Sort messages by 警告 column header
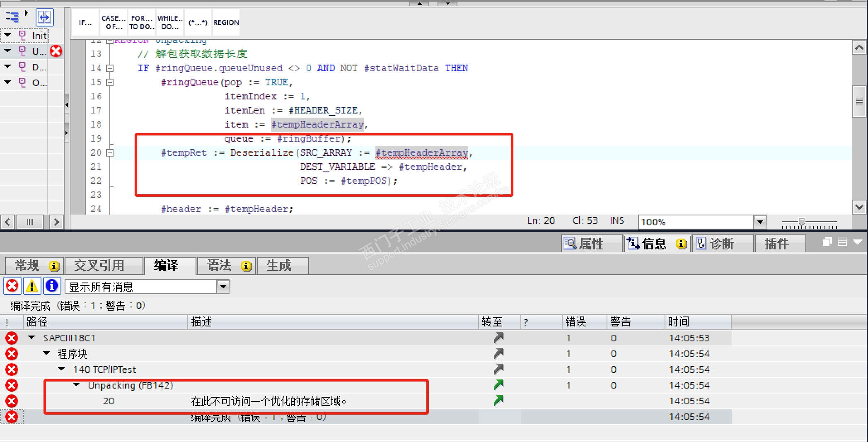Image resolution: width=868 pixels, height=442 pixels. click(636, 321)
